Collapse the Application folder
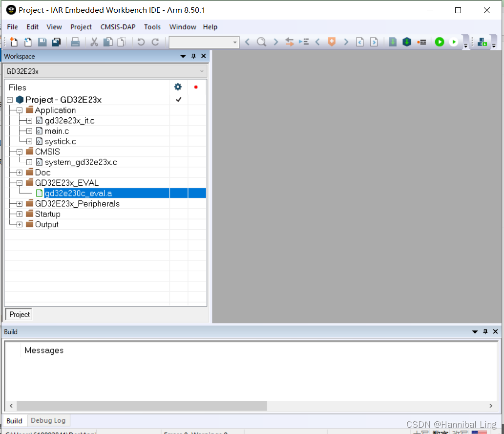The image size is (504, 434). pyautogui.click(x=19, y=110)
